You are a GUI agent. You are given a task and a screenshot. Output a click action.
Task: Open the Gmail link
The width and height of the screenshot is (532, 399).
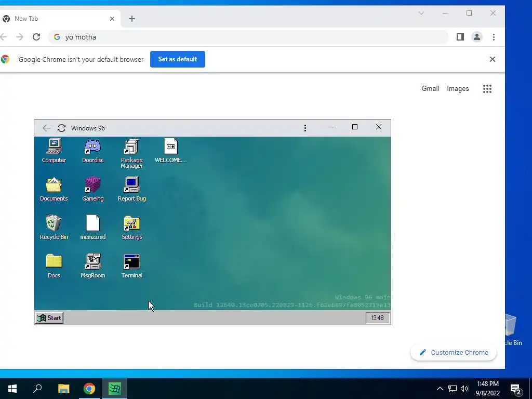(x=430, y=88)
